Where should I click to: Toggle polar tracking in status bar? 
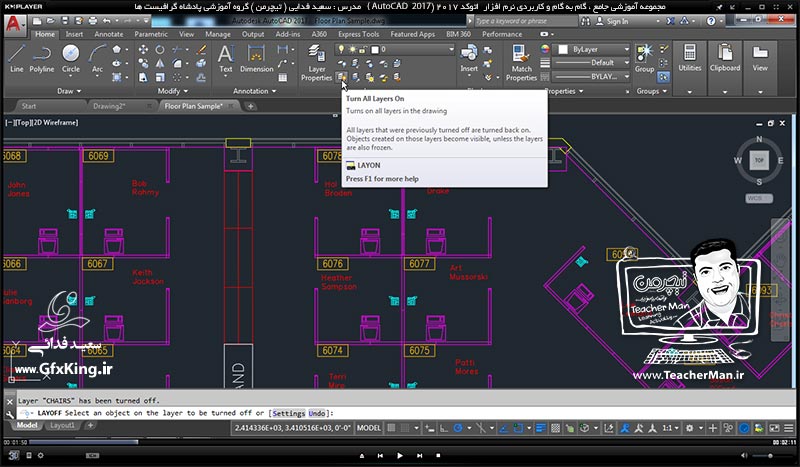click(458, 428)
